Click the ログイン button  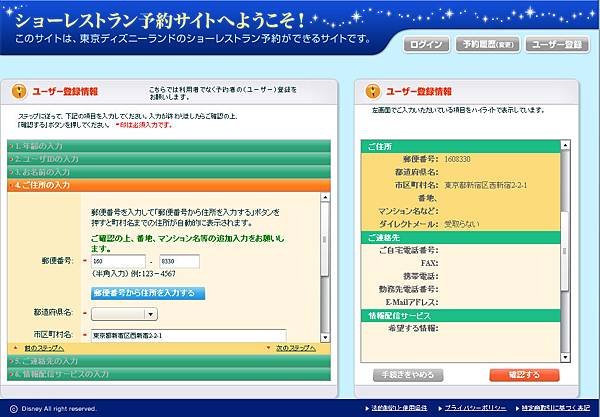click(x=426, y=44)
